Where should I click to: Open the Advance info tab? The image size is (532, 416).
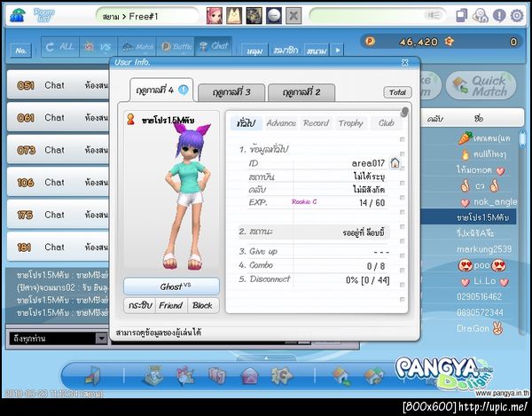tap(281, 122)
